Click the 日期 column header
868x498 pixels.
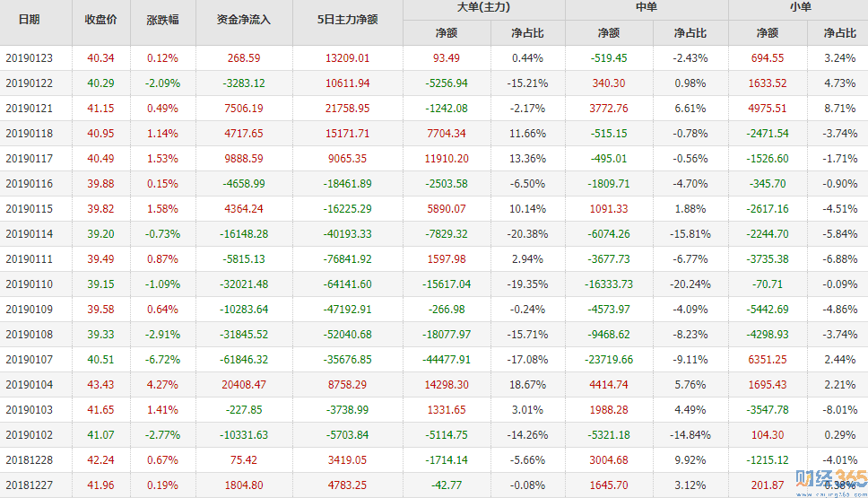[x=30, y=20]
